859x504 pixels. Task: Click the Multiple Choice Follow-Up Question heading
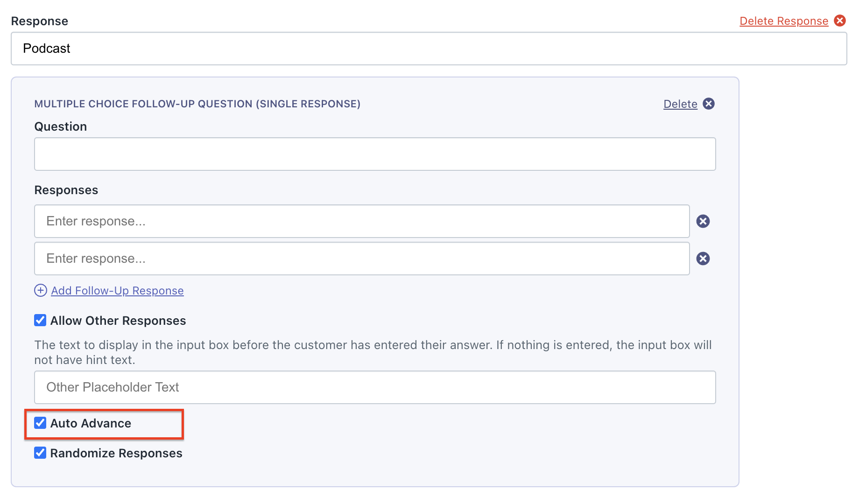tap(197, 104)
